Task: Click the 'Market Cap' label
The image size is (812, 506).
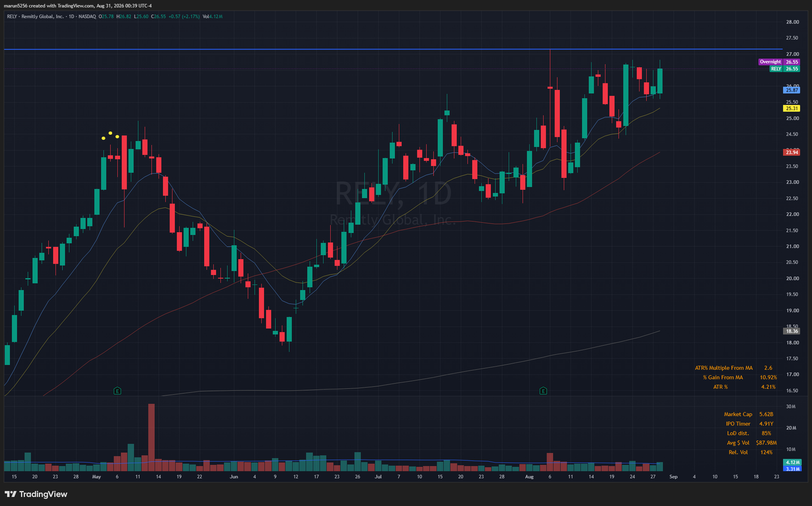Action: (x=738, y=415)
